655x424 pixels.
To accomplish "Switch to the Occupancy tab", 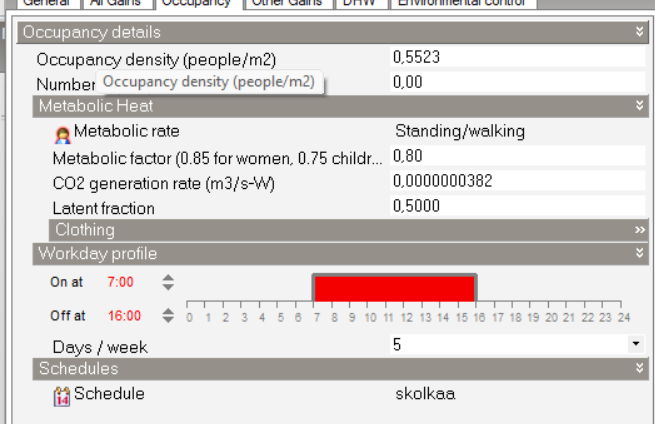I will point(196,3).
